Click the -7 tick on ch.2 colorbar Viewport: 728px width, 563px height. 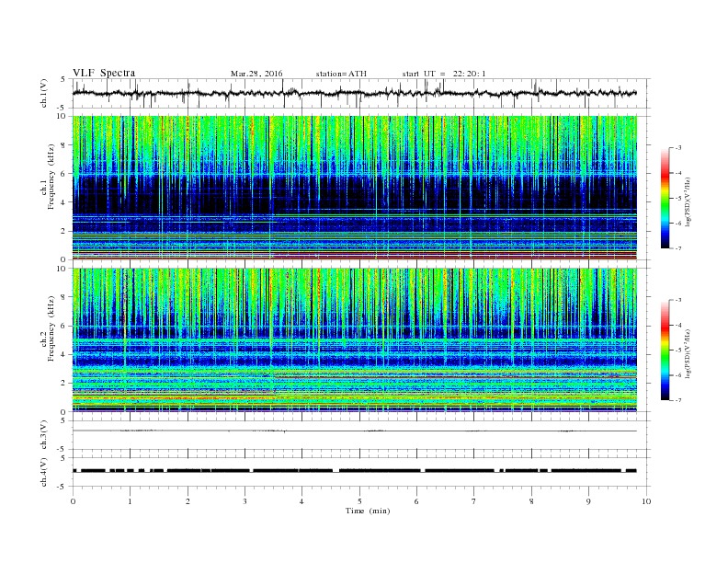tap(678, 400)
